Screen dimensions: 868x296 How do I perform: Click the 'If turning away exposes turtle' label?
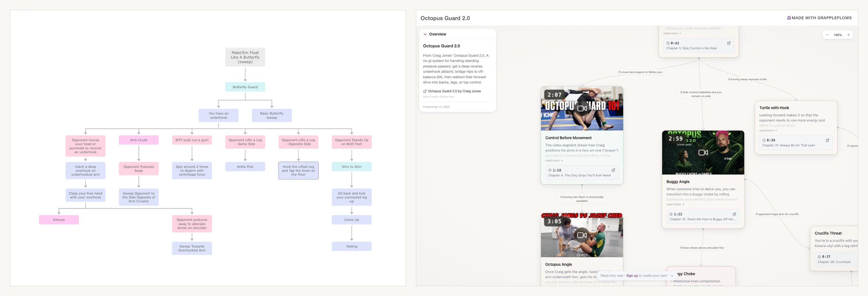point(747,79)
